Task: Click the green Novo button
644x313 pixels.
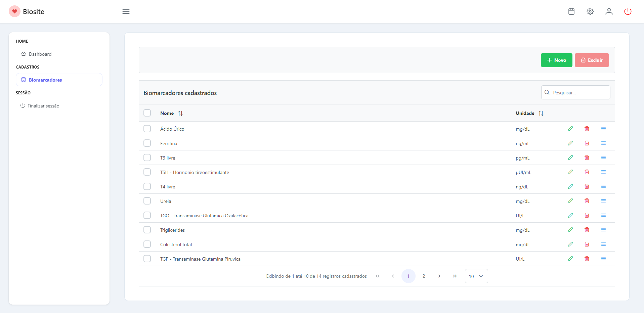Action: [556, 60]
